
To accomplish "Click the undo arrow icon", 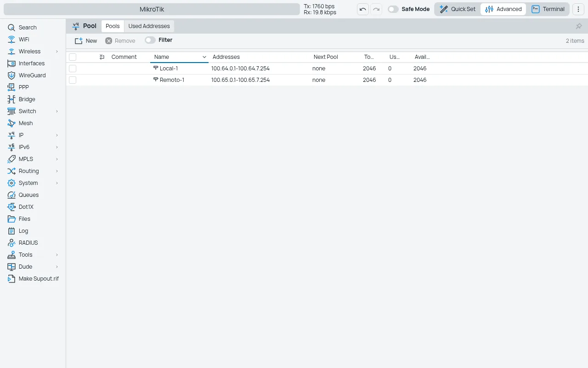I will click(363, 9).
